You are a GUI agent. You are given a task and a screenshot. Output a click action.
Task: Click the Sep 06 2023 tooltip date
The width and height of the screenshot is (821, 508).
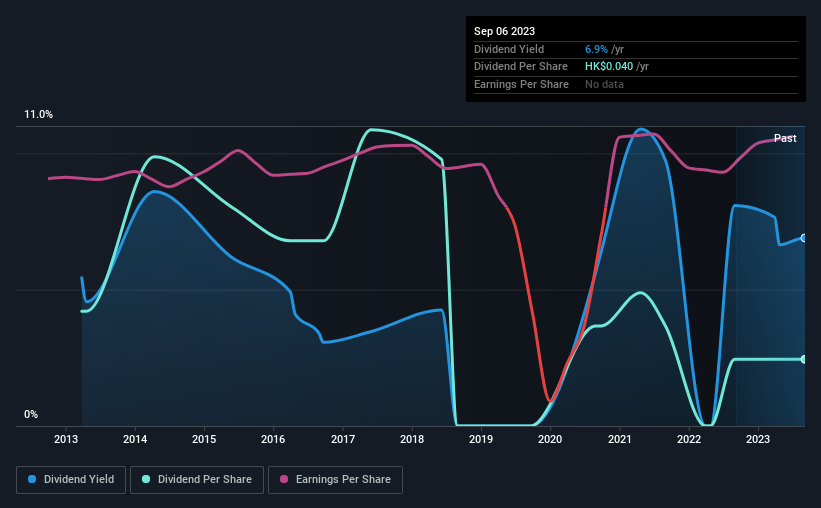click(x=504, y=31)
